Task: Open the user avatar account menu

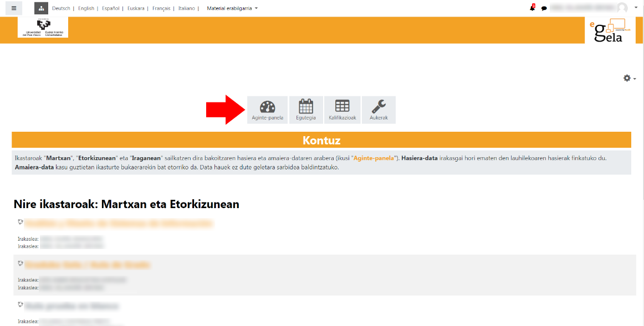Action: 623,8
